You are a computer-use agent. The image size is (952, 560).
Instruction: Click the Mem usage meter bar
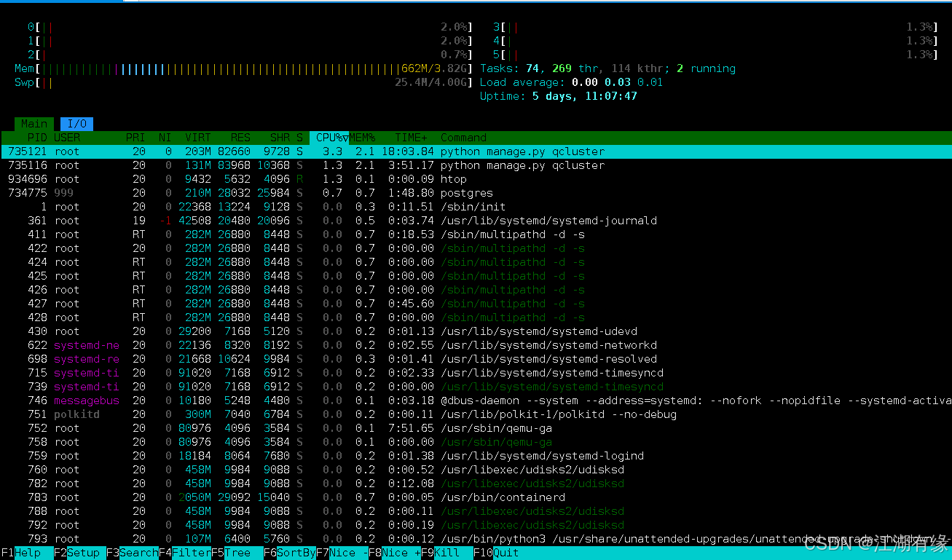pos(243,68)
